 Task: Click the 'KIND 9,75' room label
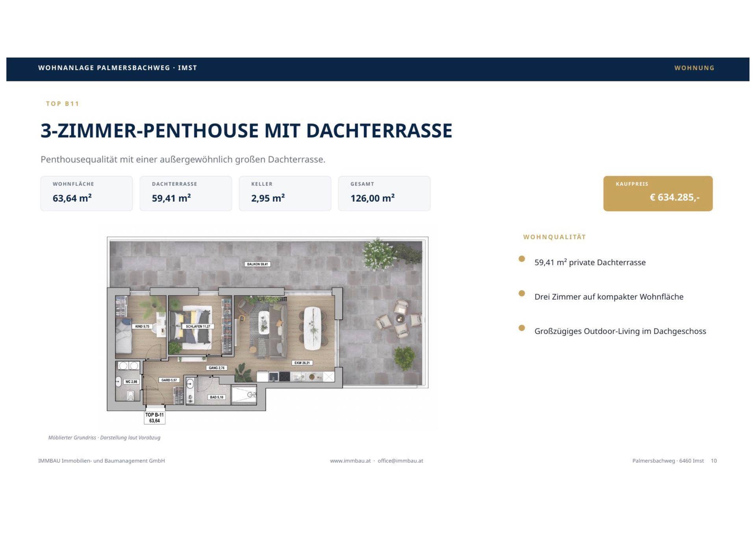[x=142, y=326]
